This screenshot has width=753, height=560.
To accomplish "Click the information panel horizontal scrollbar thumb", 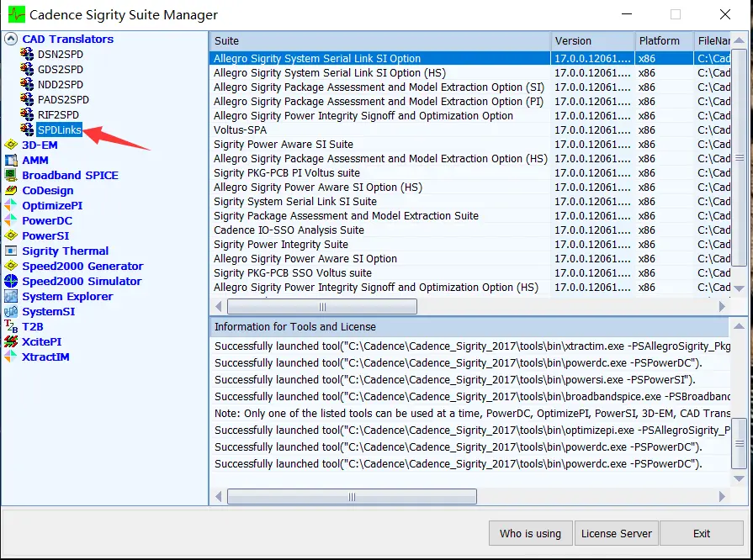I will pos(352,497).
